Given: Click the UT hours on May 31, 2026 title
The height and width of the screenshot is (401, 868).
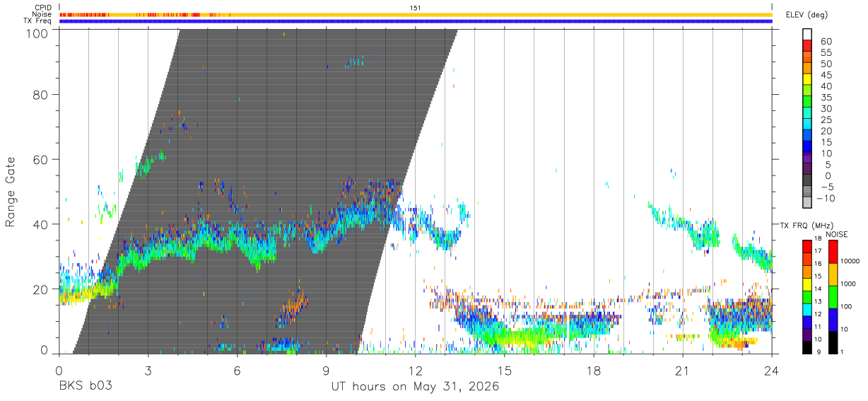Looking at the screenshot, I should point(415,386).
